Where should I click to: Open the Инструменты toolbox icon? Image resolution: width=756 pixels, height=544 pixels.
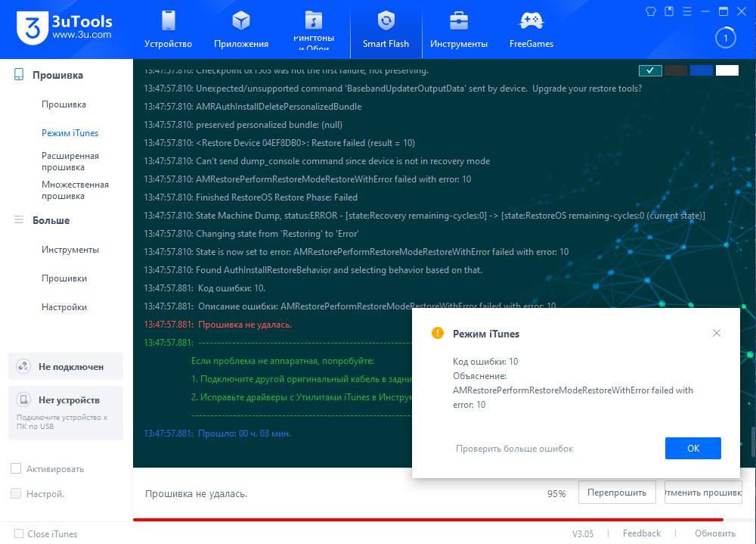tap(459, 20)
